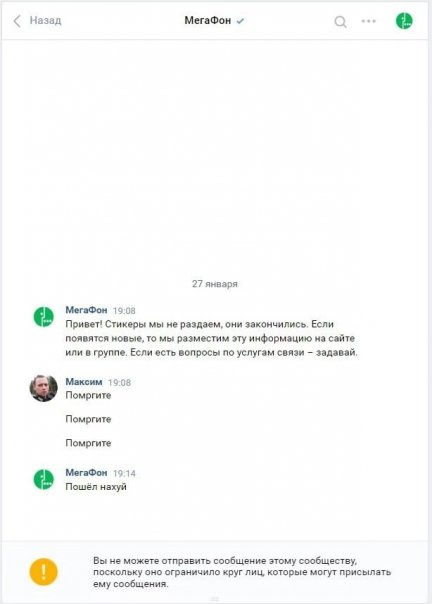The height and width of the screenshot is (604, 432).
Task: Open search in conversation magnifier
Action: click(340, 22)
